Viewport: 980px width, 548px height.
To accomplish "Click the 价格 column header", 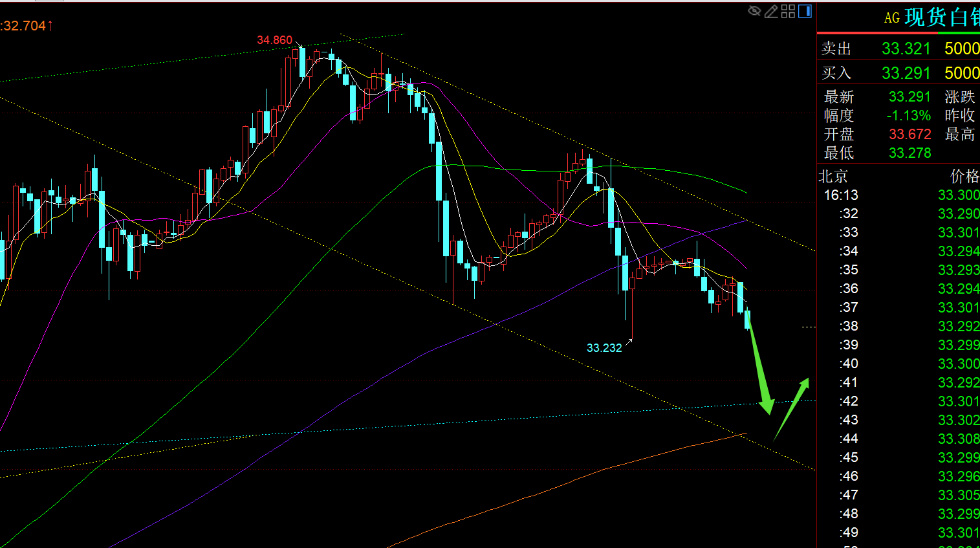I will pos(964,176).
